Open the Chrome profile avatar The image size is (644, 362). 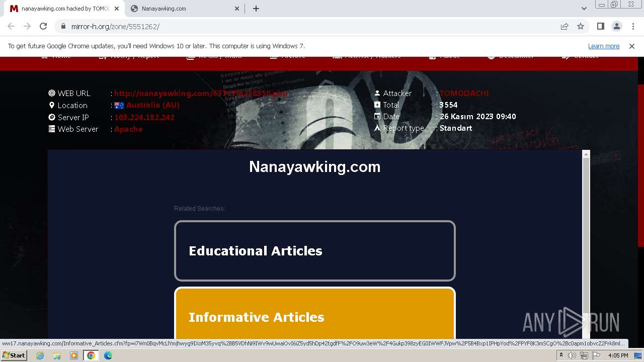(616, 26)
